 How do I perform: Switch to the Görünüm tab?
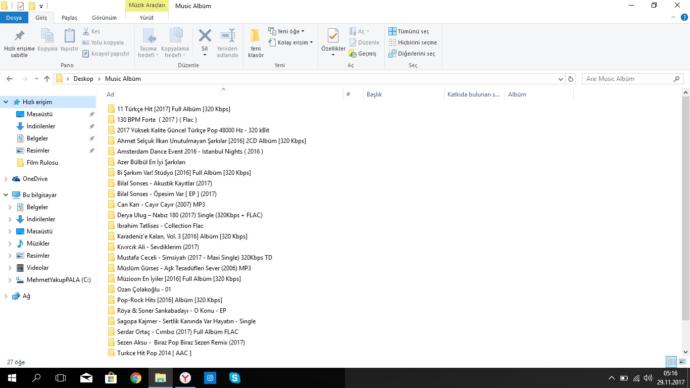104,18
